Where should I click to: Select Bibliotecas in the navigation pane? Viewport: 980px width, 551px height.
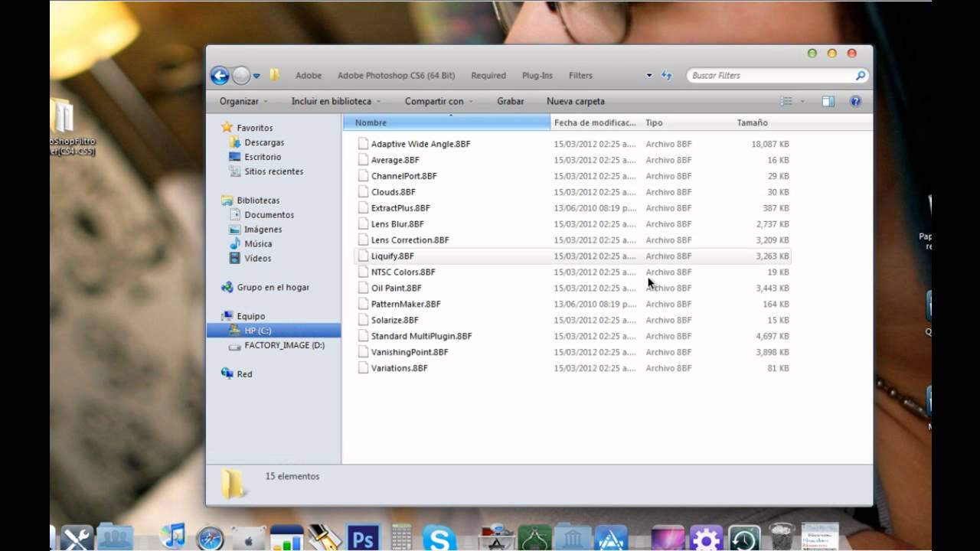coord(258,201)
